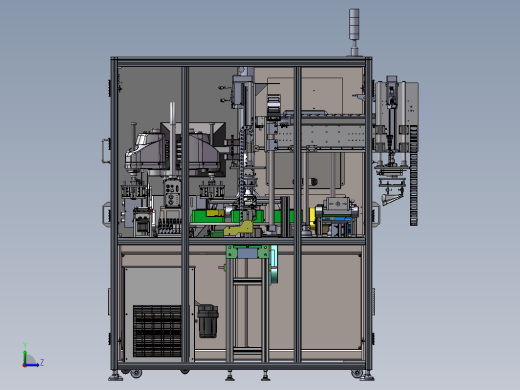Select the black ventilation grille on lower cabinet

[x=157, y=331]
